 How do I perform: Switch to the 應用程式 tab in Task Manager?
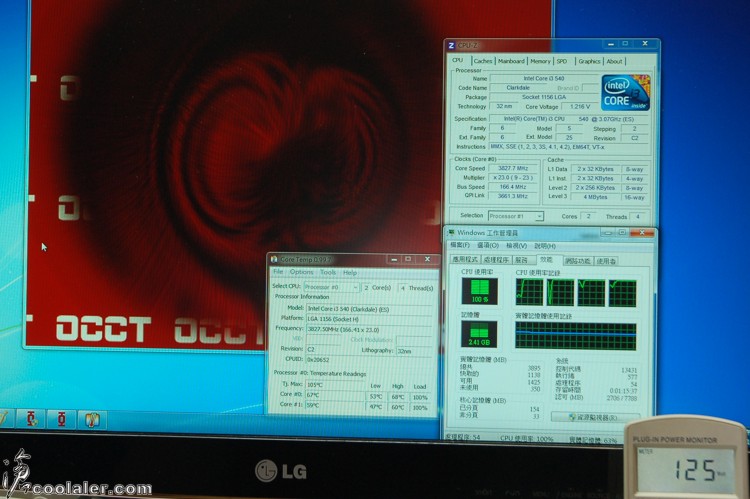click(465, 260)
